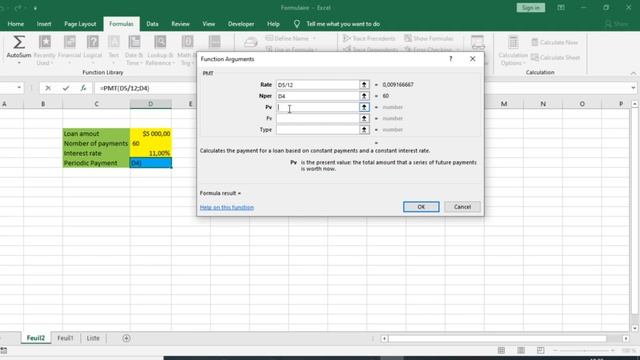
Task: Open the Watch Window icon
Action: pyautogui.click(x=478, y=42)
